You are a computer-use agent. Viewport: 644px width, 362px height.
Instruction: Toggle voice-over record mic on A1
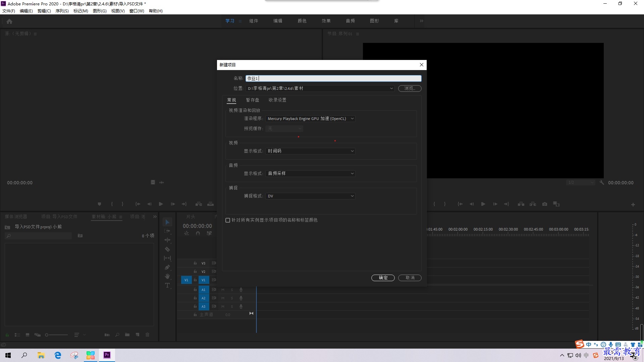(241, 290)
